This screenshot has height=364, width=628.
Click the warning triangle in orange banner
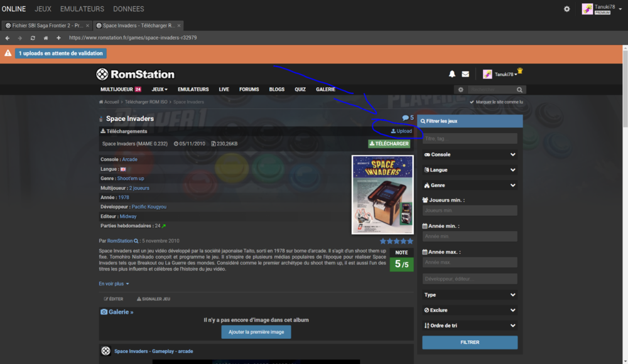coord(8,53)
